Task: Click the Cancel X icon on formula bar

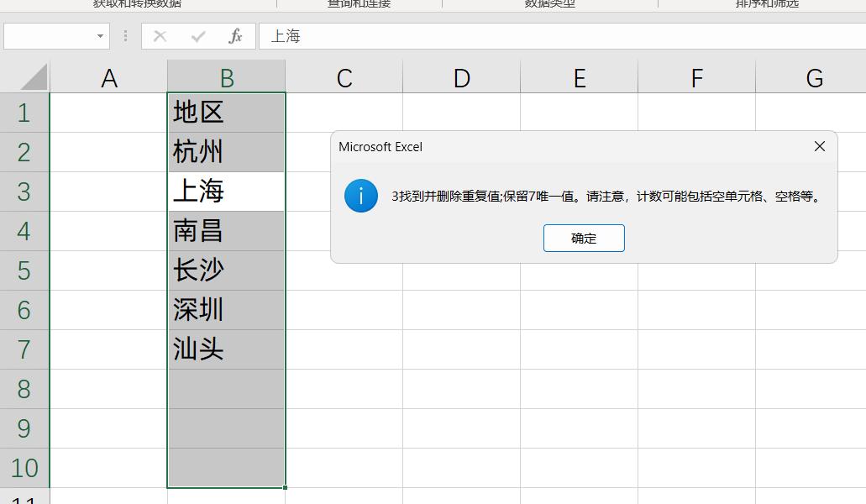Action: coord(159,36)
